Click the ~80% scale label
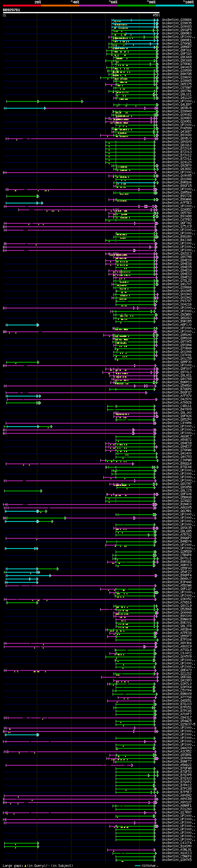 point(151,2)
